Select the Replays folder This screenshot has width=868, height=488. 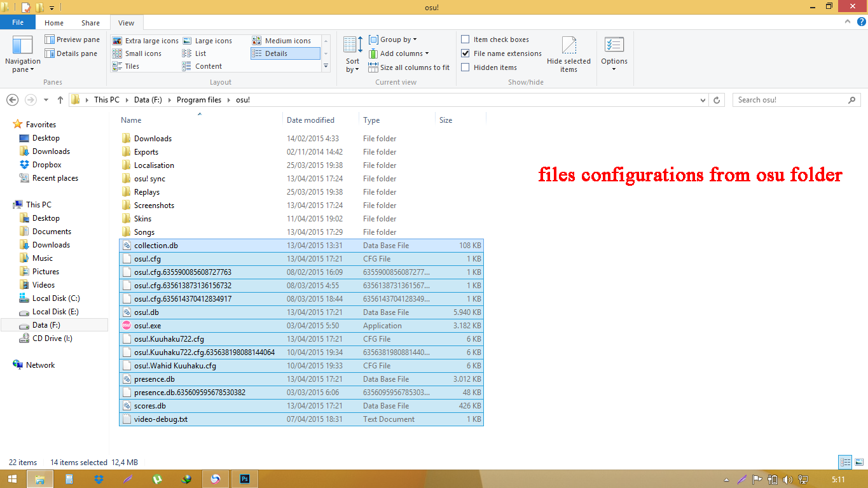click(301, 192)
